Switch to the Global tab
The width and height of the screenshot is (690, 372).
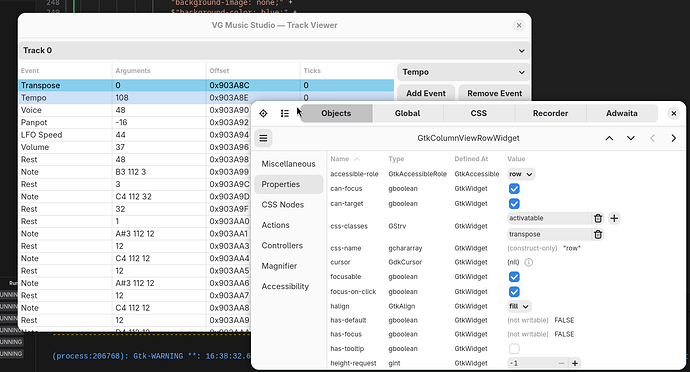pyautogui.click(x=407, y=114)
